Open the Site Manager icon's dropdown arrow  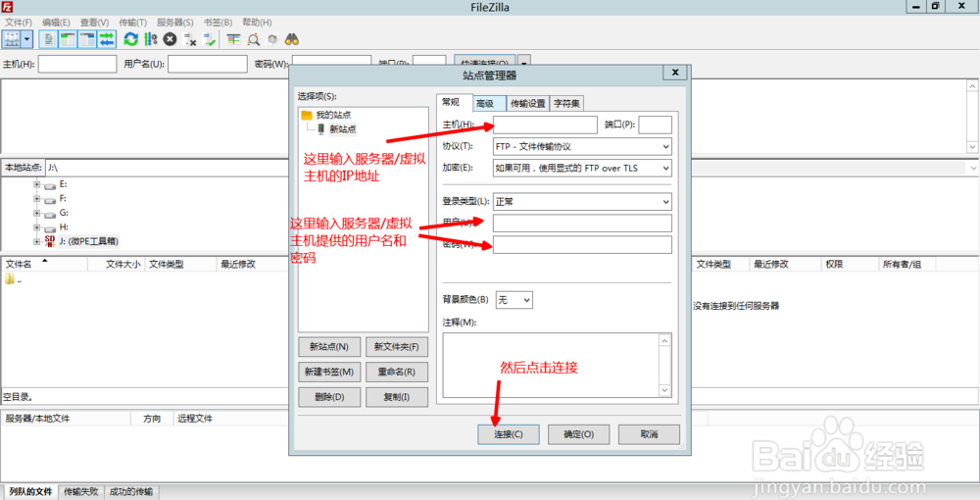pos(26,39)
